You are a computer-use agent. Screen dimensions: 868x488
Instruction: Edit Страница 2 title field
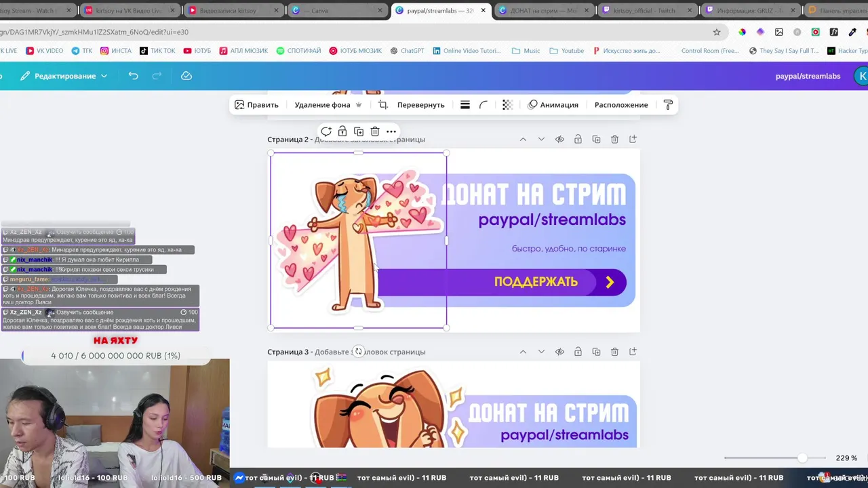[370, 140]
